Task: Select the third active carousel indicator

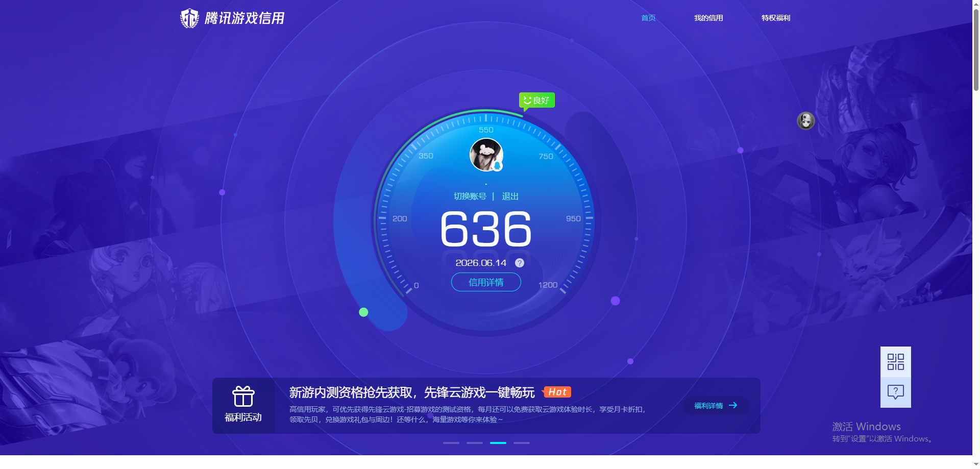Action: [498, 443]
